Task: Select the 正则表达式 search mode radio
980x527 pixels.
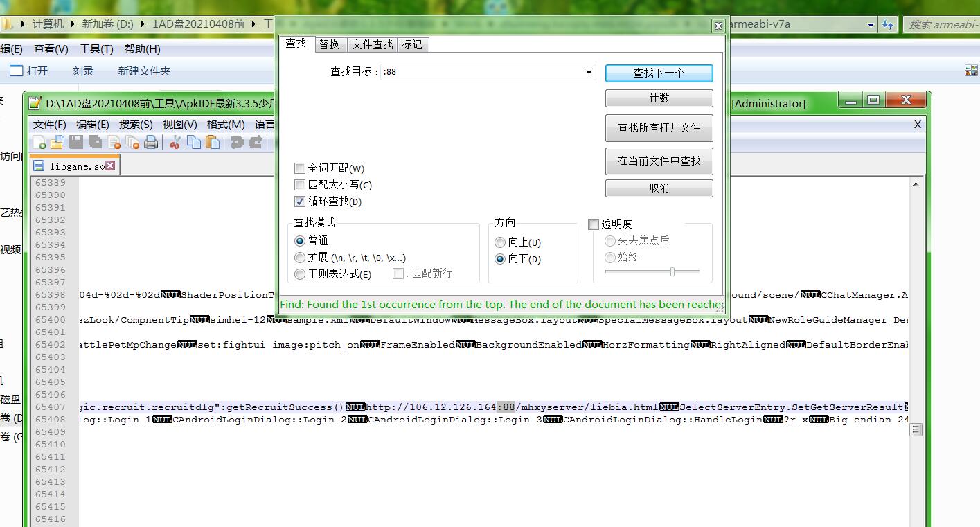Action: tap(300, 274)
